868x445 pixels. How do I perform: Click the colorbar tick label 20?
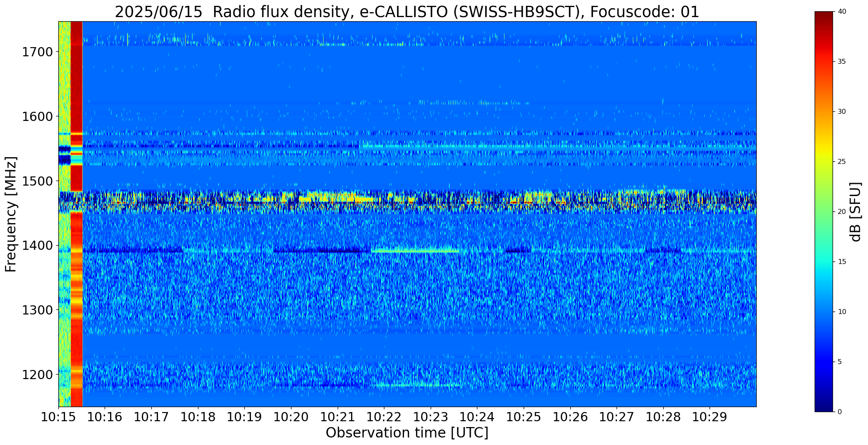click(x=842, y=212)
